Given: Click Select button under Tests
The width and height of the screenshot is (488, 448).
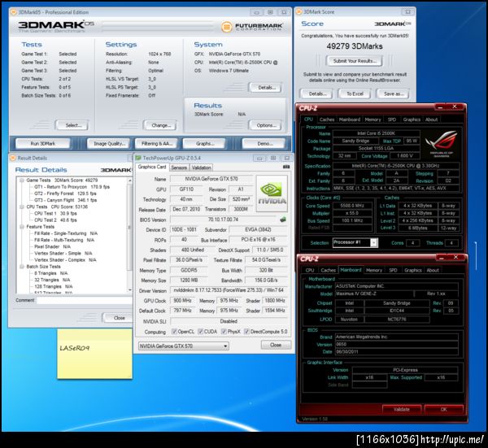Looking at the screenshot, I should (x=73, y=125).
